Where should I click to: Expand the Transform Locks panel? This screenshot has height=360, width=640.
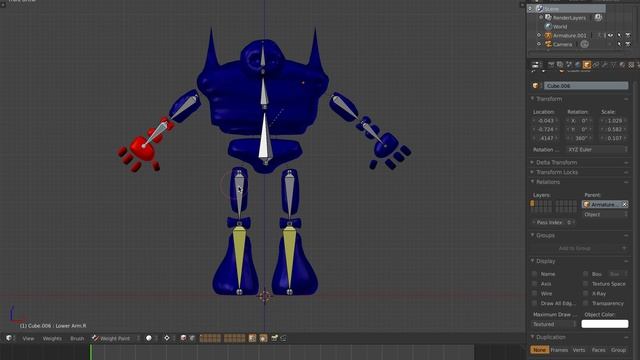532,172
